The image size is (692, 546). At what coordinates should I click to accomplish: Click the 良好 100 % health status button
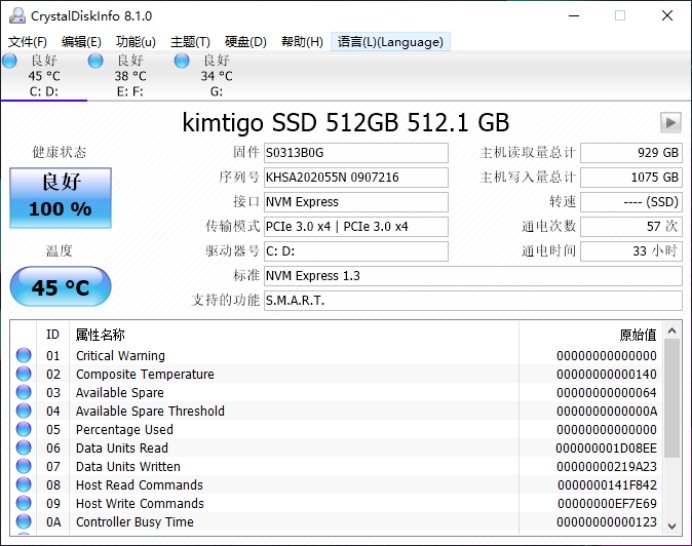(x=60, y=198)
